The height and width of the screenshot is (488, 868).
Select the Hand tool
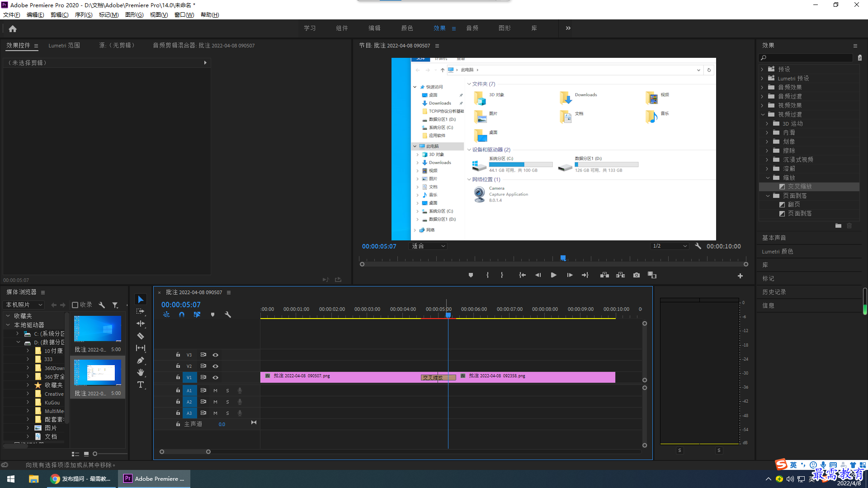tap(141, 372)
